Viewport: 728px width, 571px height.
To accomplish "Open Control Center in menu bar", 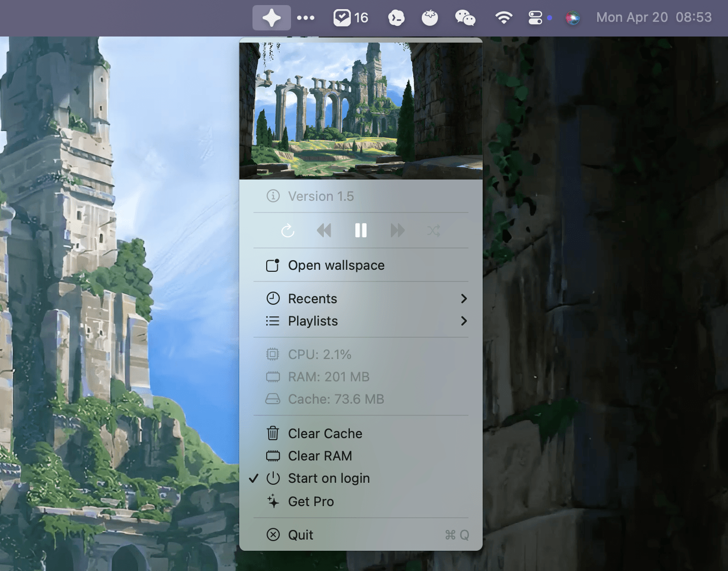I will (535, 18).
